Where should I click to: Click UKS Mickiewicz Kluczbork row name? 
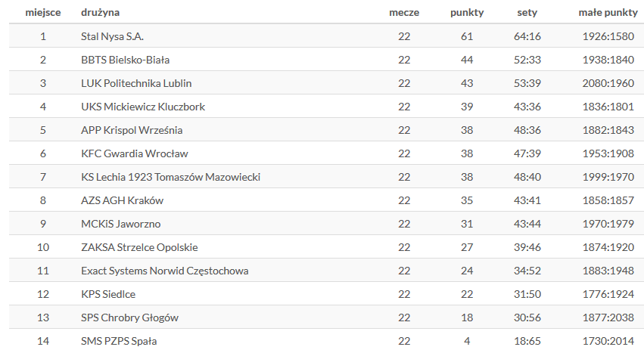pos(143,107)
